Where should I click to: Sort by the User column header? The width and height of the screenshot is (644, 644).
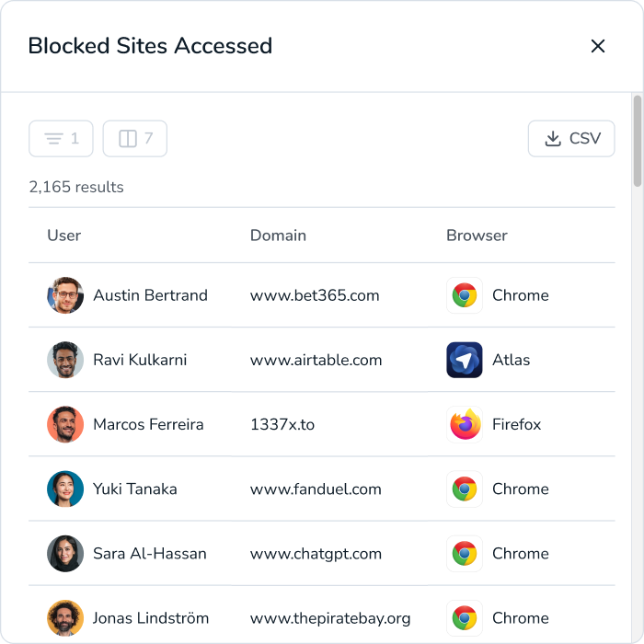(64, 236)
